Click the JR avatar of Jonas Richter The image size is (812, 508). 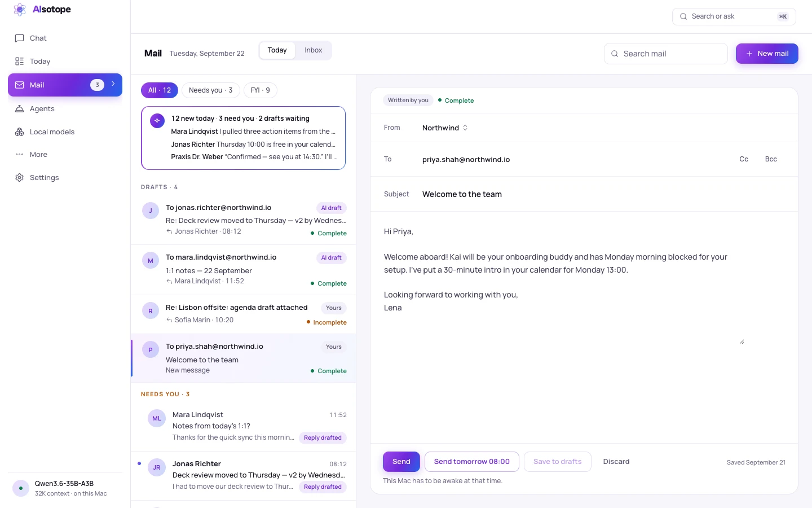click(x=157, y=467)
